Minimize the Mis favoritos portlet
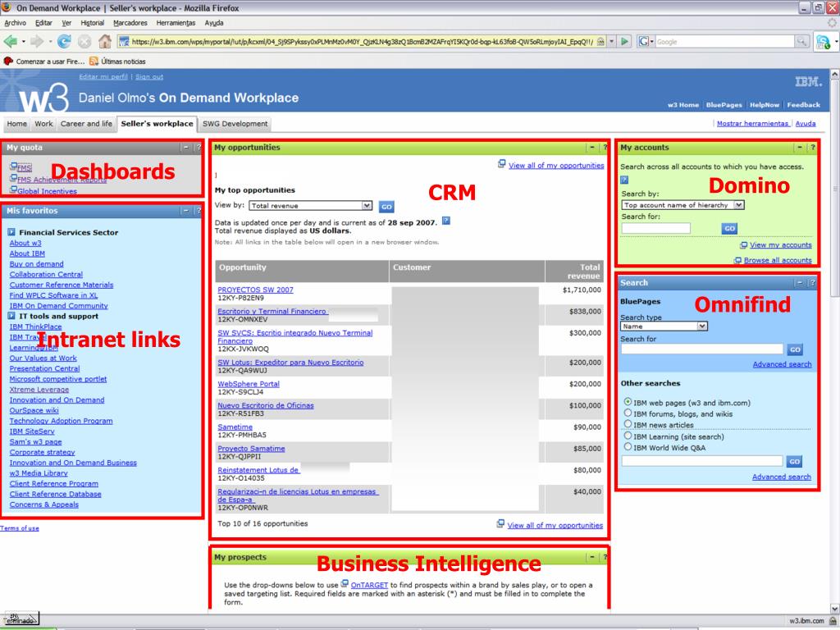840x630 pixels. point(185,211)
